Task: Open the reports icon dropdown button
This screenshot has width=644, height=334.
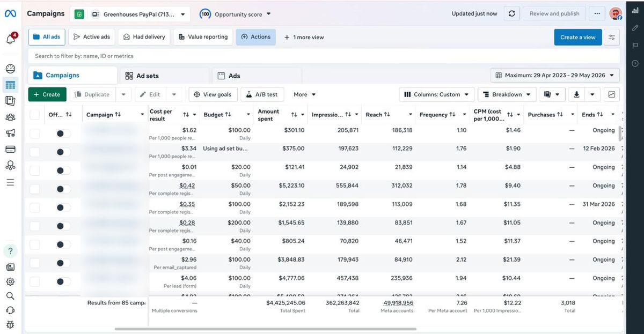Action: [x=552, y=94]
